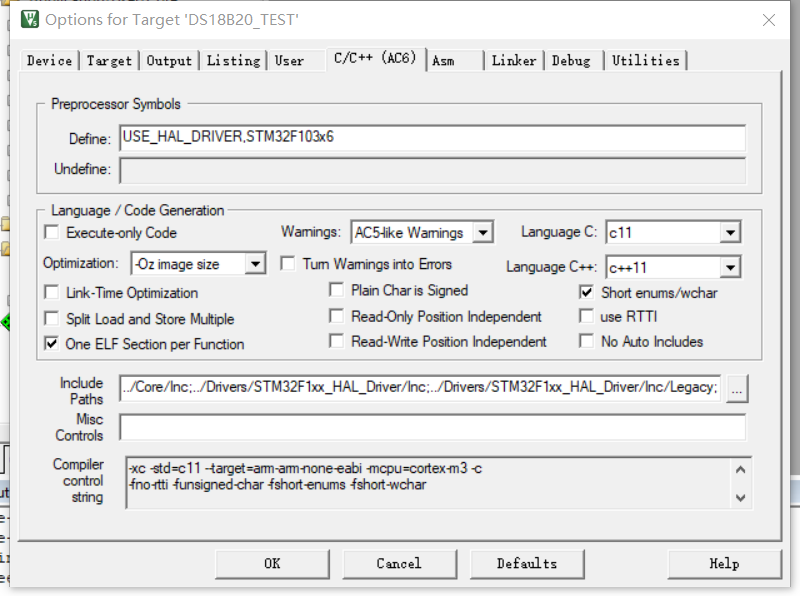Enable Turn Warnings into Errors
Image resolution: width=800 pixels, height=596 pixels.
(x=288, y=265)
